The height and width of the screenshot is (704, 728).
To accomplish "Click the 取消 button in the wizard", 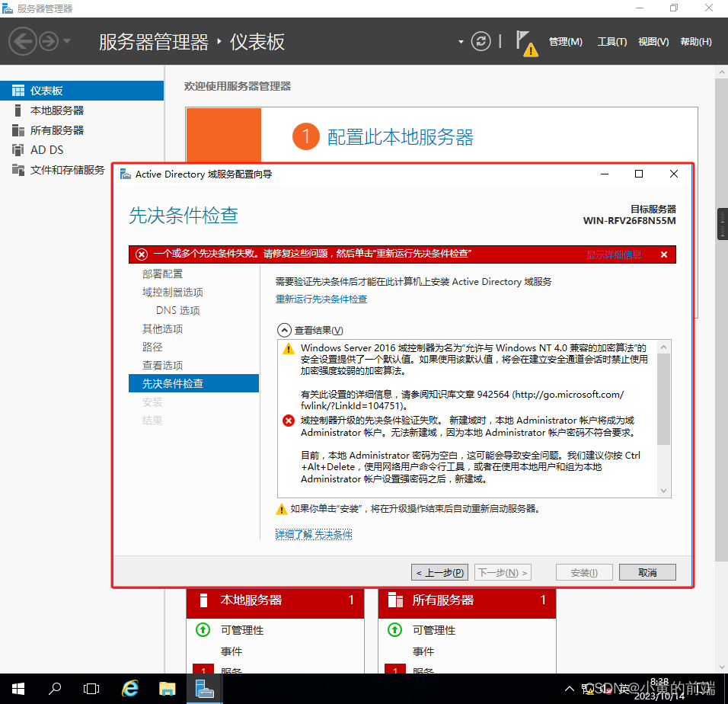I will [647, 572].
